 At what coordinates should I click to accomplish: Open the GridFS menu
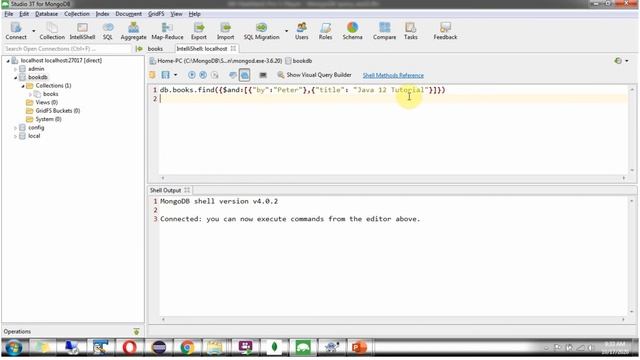[x=156, y=14]
